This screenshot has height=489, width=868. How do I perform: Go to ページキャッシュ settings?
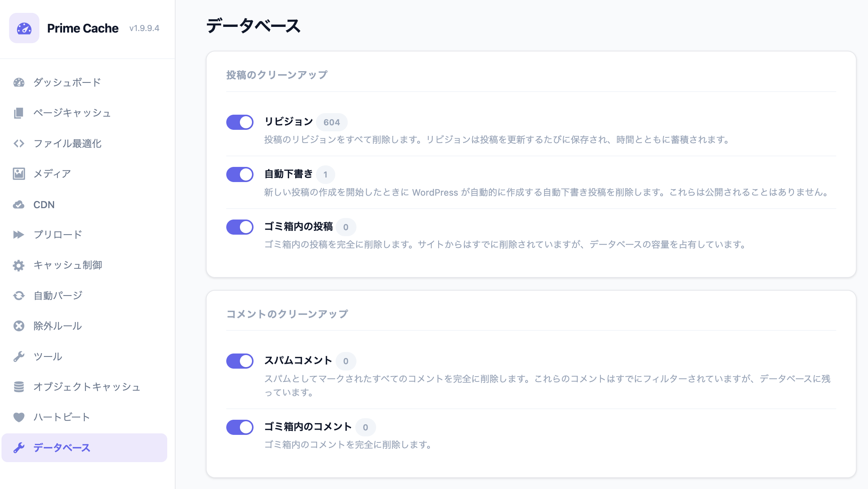click(84, 113)
